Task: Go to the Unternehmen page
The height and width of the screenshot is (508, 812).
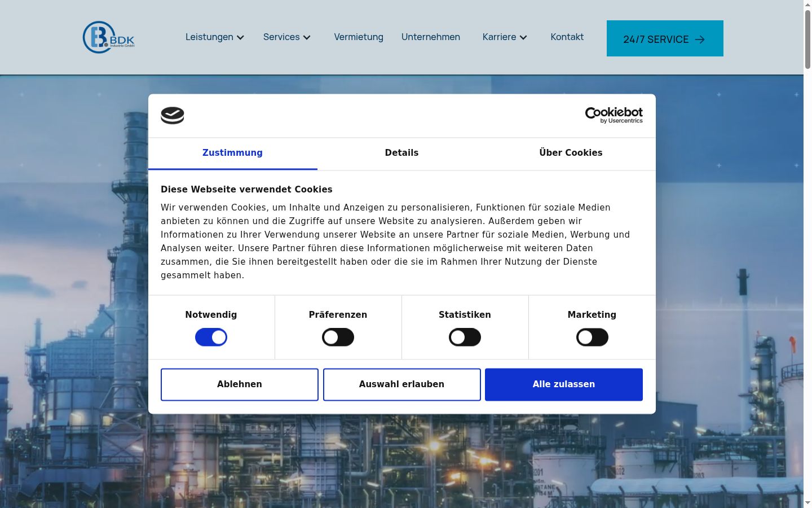Action: tap(431, 37)
